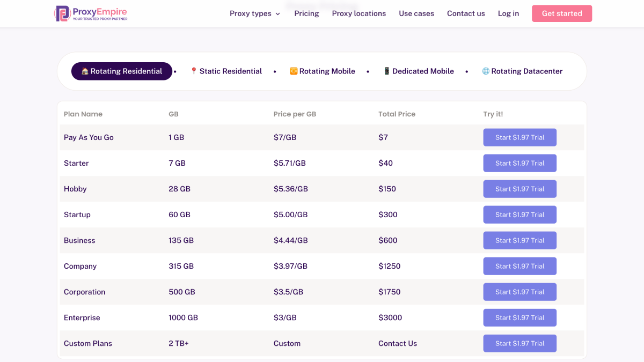Expand the Proxy types dropdown menu

tap(255, 13)
